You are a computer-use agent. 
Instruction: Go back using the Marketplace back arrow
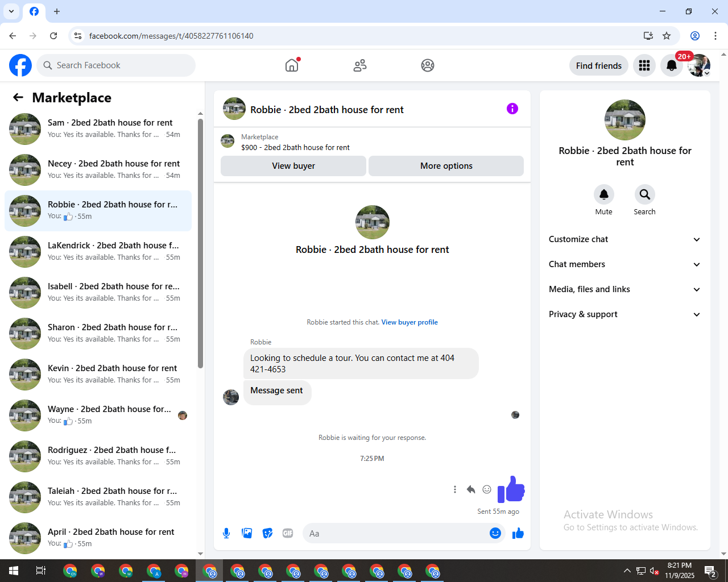point(18,98)
